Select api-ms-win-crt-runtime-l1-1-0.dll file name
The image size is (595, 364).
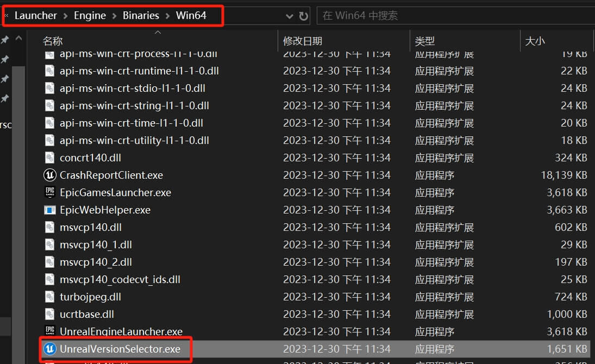139,71
